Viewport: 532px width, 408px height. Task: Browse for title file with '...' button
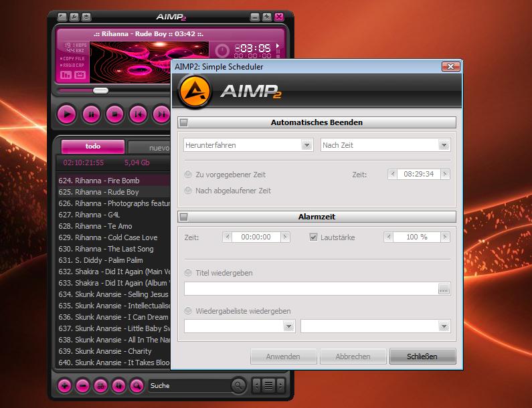pyautogui.click(x=444, y=289)
